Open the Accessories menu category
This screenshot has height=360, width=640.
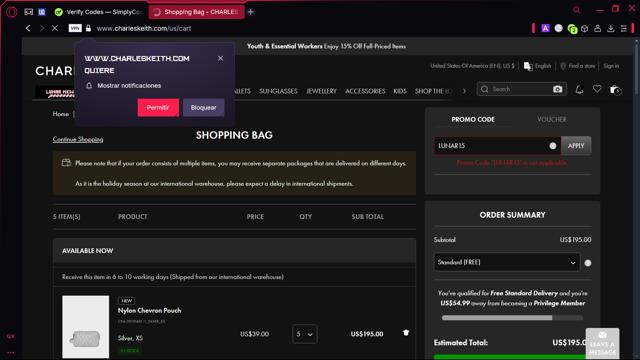365,91
